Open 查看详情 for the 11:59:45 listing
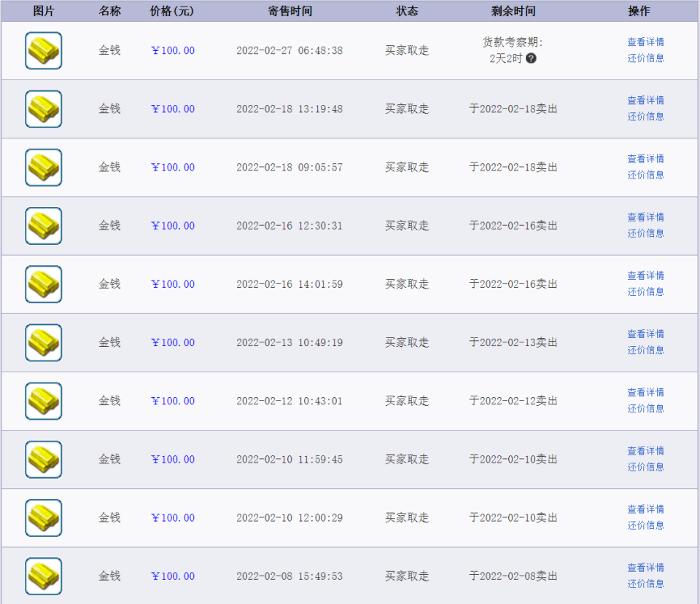This screenshot has width=700, height=604. [645, 451]
